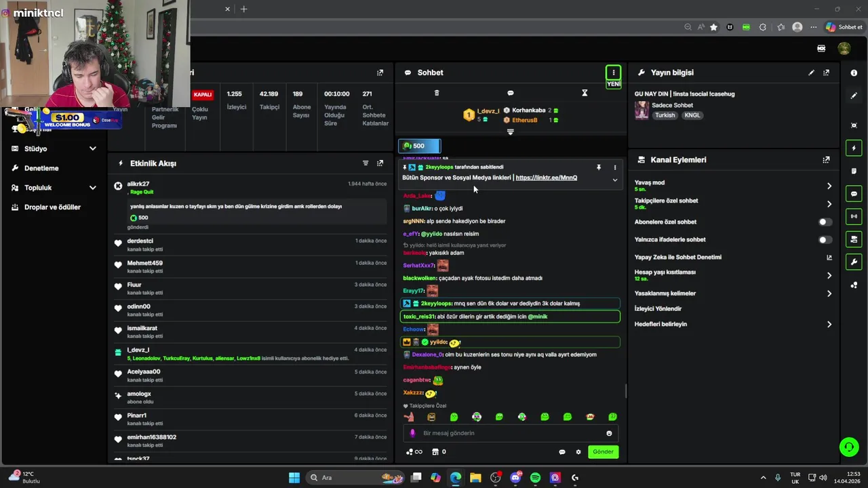Image resolution: width=868 pixels, height=488 pixels.
Task: Click the KNGL stream tag
Action: tap(692, 115)
